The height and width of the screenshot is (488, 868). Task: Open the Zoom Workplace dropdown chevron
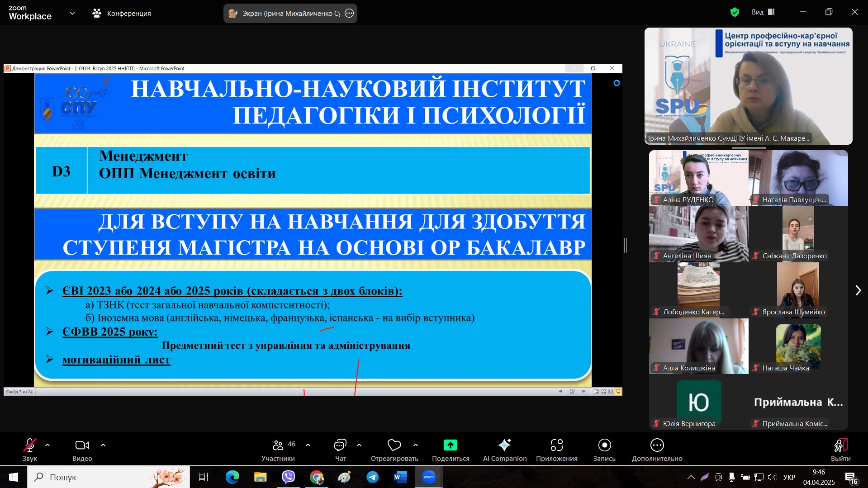(x=72, y=14)
